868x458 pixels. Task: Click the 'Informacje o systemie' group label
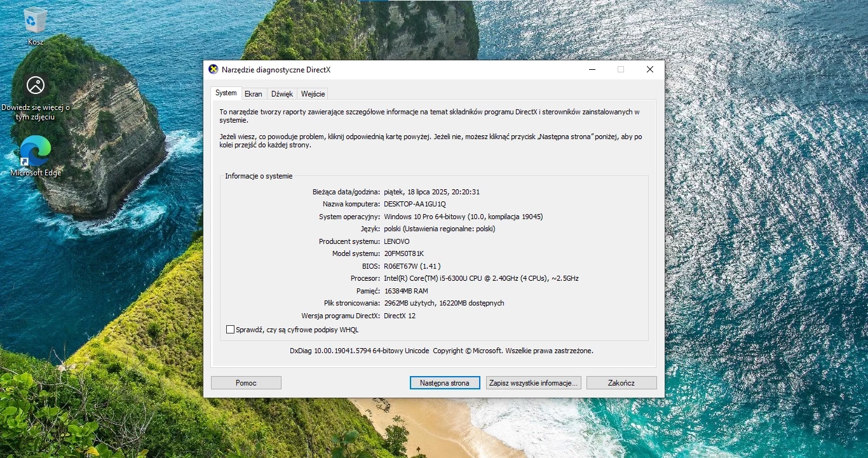[x=259, y=176]
